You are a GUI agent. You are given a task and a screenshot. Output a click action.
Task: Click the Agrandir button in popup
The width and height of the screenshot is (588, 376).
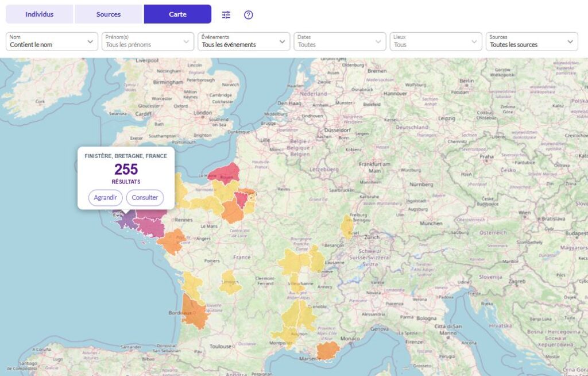click(106, 198)
